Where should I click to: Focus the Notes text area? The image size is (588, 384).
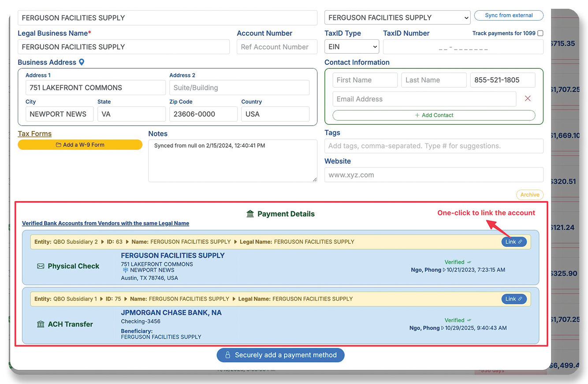233,160
